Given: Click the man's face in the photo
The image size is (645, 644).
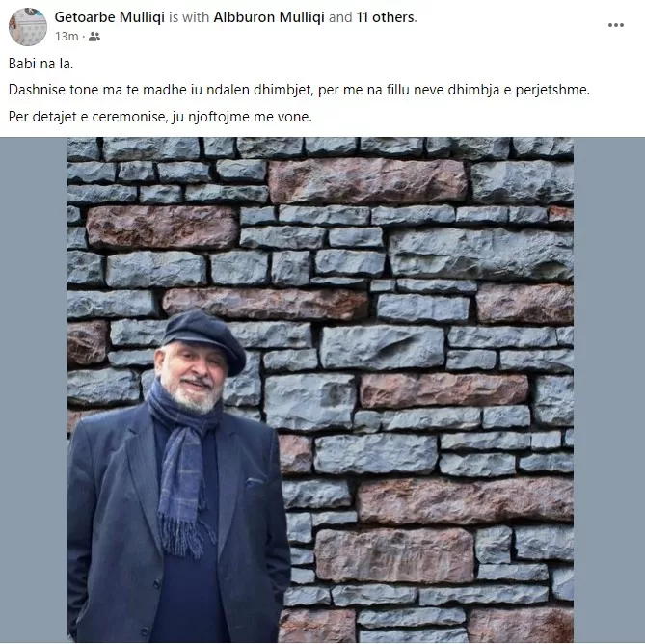Looking at the screenshot, I should click(193, 379).
